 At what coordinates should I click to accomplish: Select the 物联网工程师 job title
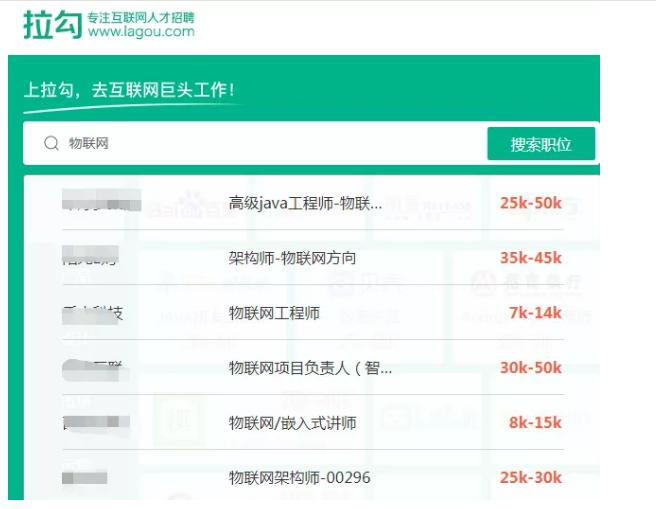point(274,313)
